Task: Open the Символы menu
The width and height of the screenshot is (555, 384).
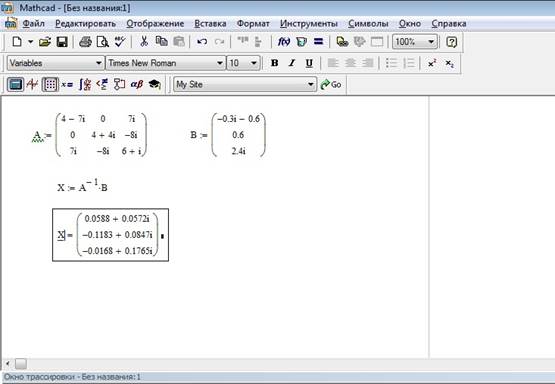Action: point(368,24)
